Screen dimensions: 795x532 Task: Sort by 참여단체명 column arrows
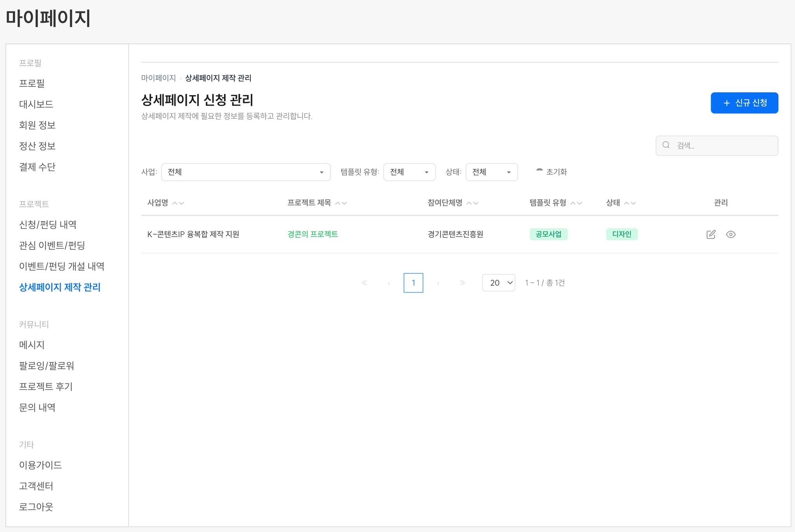(x=472, y=203)
